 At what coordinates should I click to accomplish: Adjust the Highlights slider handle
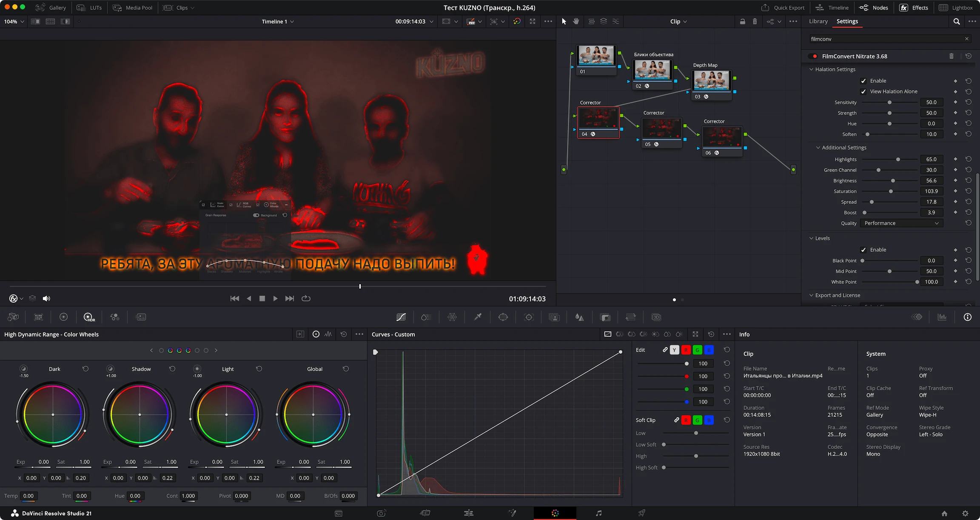tap(898, 160)
